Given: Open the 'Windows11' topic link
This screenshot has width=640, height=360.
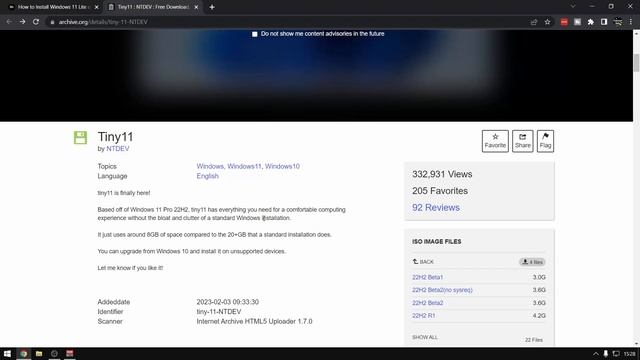Looking at the screenshot, I should (x=244, y=166).
